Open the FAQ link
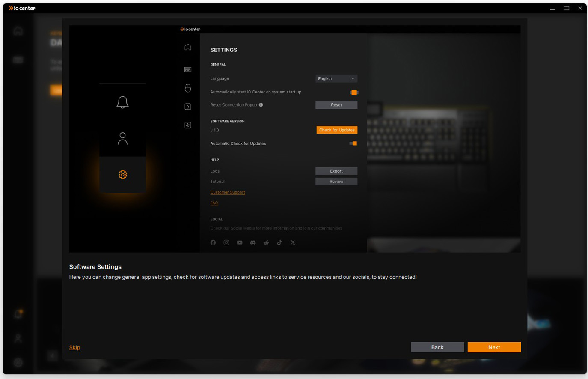Screen dimensions: 588x379 click(214, 203)
